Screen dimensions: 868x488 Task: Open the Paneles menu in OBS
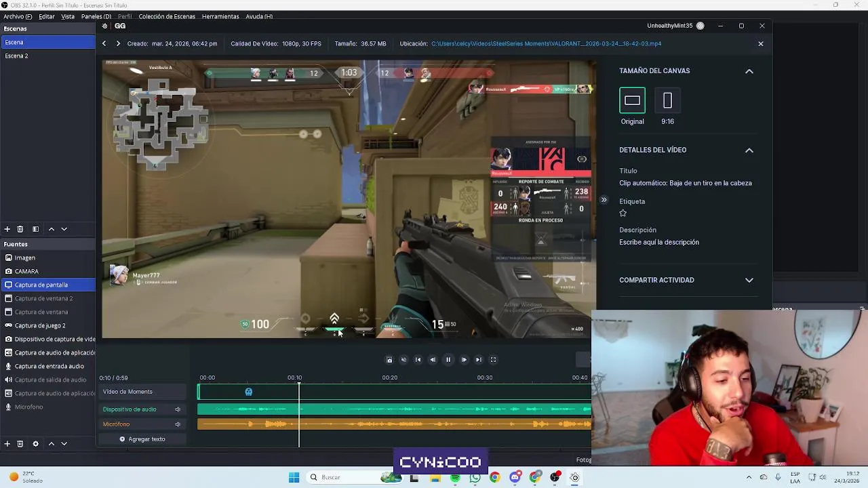[96, 16]
